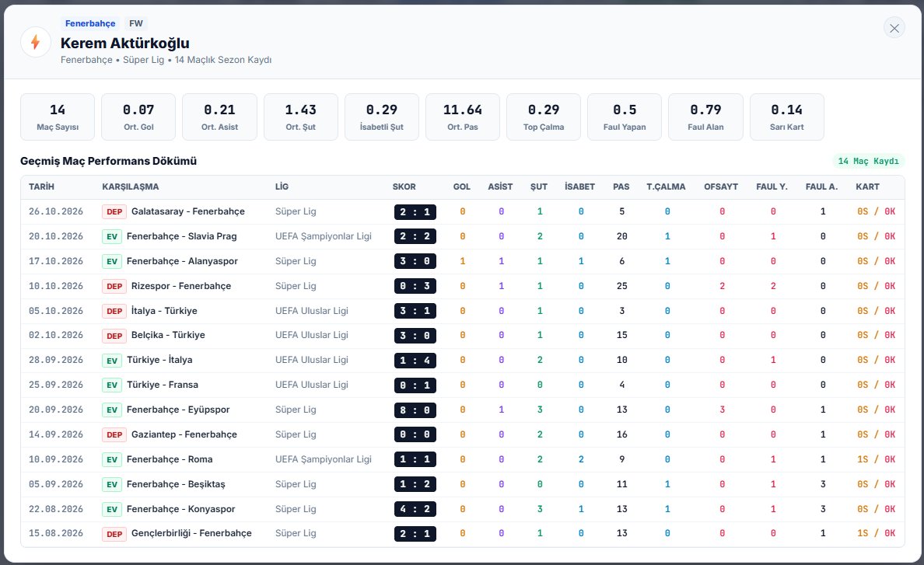Sort by the GOL column header
The height and width of the screenshot is (565, 924).
[462, 187]
